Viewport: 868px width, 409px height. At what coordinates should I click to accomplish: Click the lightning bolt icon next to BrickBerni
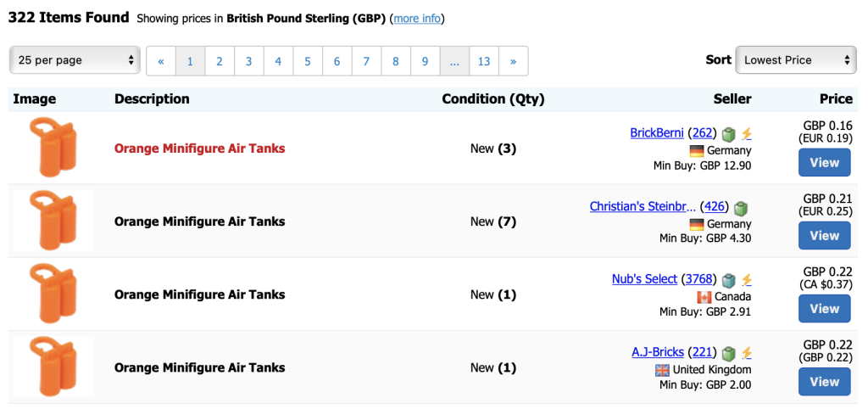click(x=747, y=133)
